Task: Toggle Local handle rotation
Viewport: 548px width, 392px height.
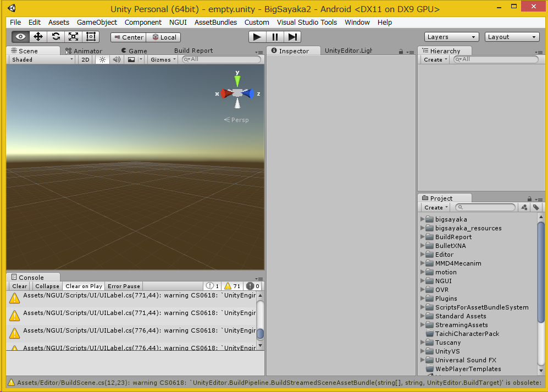Action: coord(164,37)
